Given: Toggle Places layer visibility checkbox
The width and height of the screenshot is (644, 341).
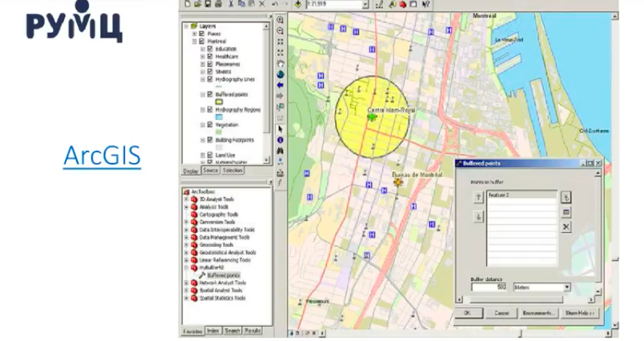Looking at the screenshot, I should click(x=202, y=34).
